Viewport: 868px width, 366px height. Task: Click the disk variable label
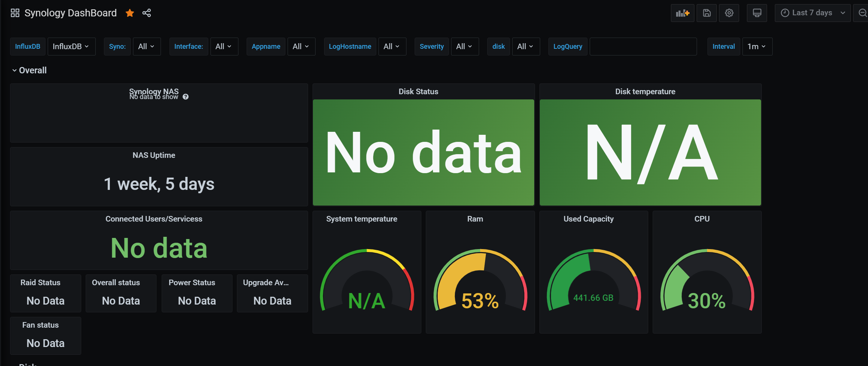498,47
